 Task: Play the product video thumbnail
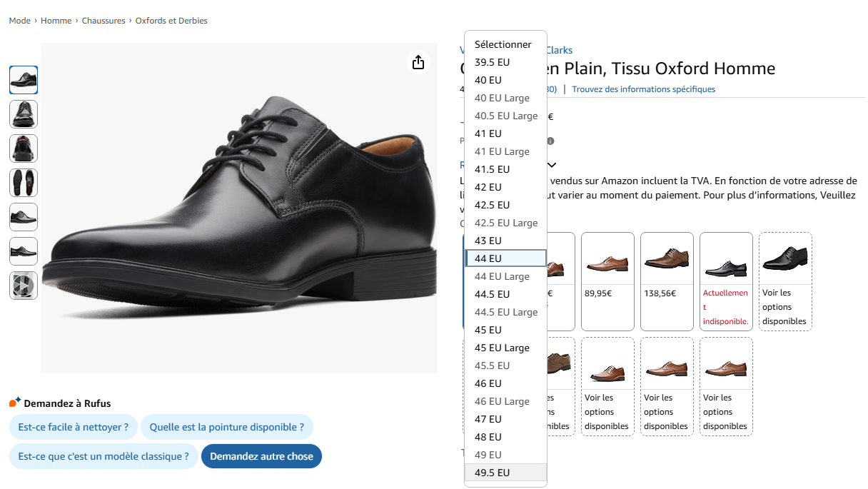tap(24, 286)
